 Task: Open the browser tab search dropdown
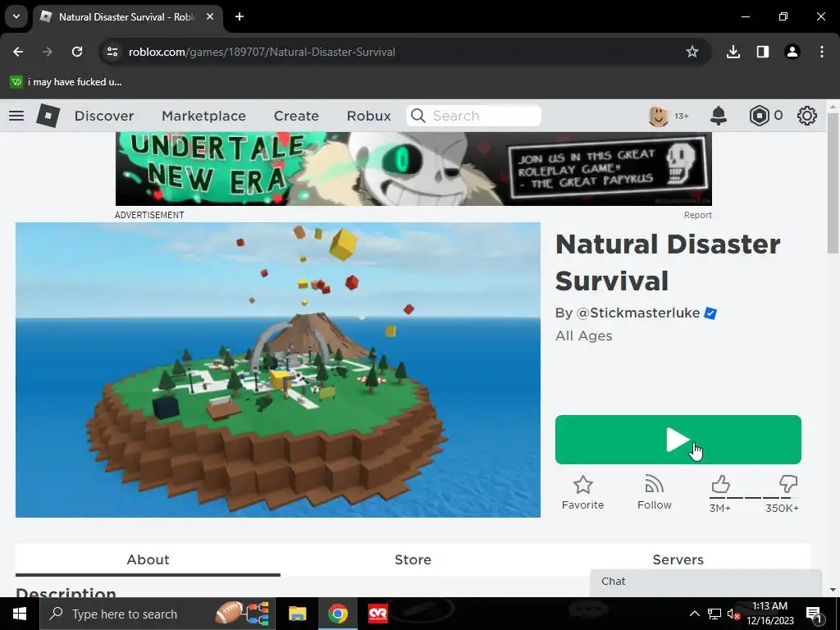(x=16, y=16)
